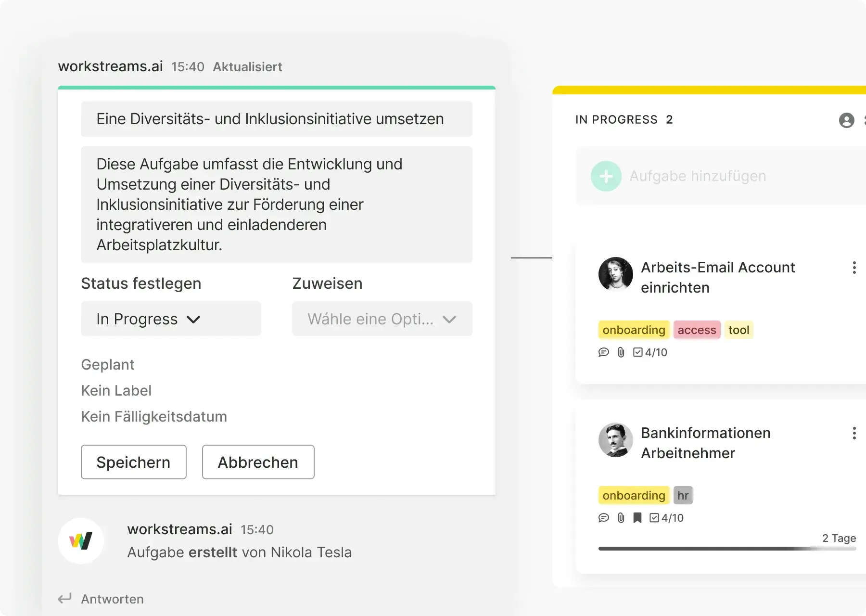Click bookmark icon on Bankinformationen Arbeitnehmer card

637,518
